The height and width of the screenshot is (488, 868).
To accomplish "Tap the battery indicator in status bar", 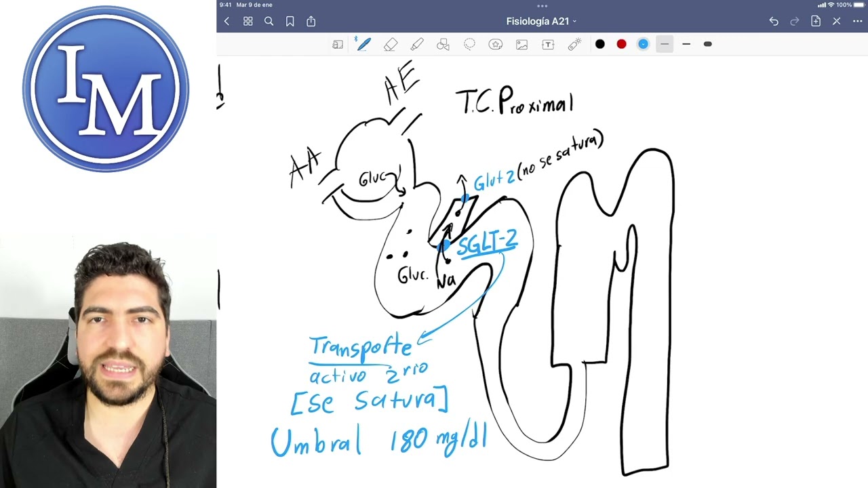I will click(858, 5).
